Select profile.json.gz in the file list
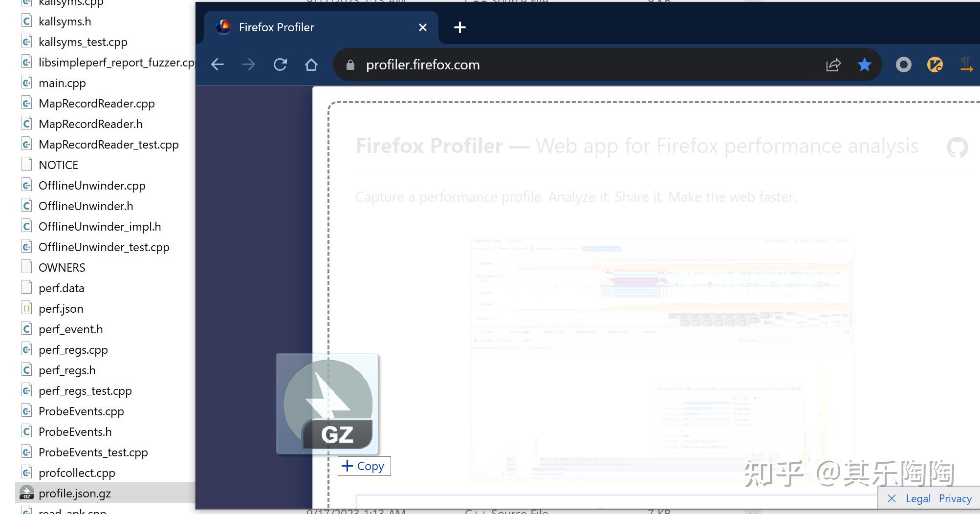Image resolution: width=980 pixels, height=514 pixels. 75,493
